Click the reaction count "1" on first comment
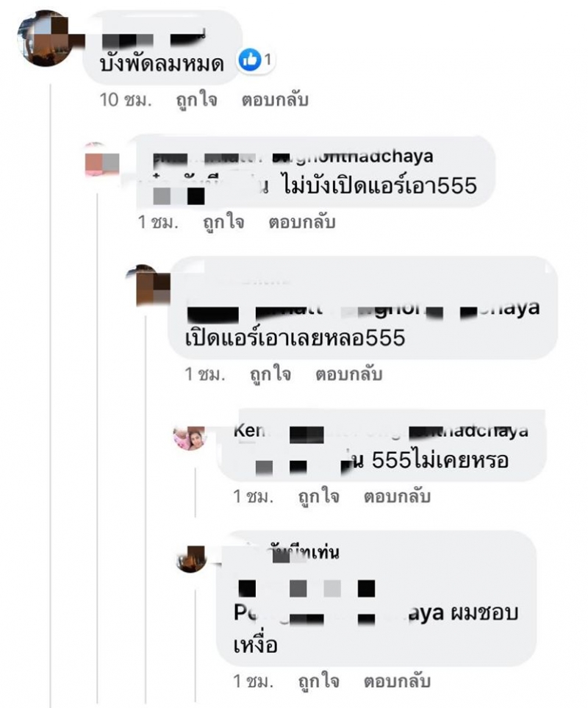Screen dimensions: 588x708 (268, 60)
